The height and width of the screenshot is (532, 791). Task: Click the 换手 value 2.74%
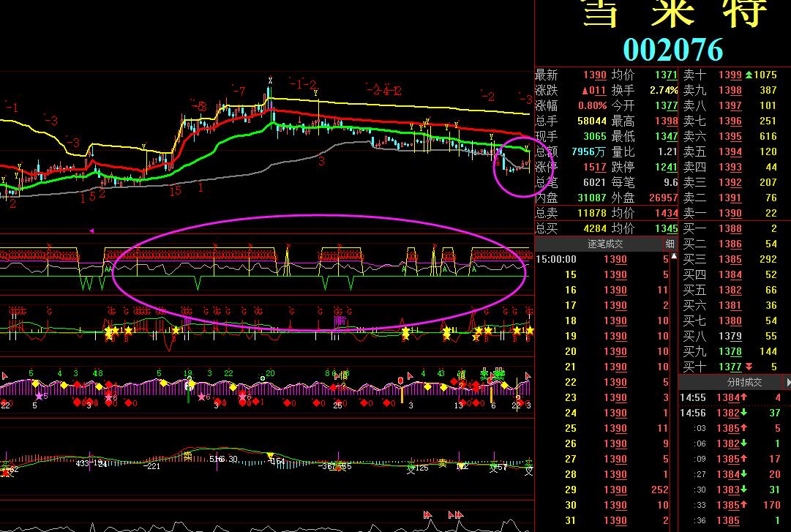pos(664,90)
